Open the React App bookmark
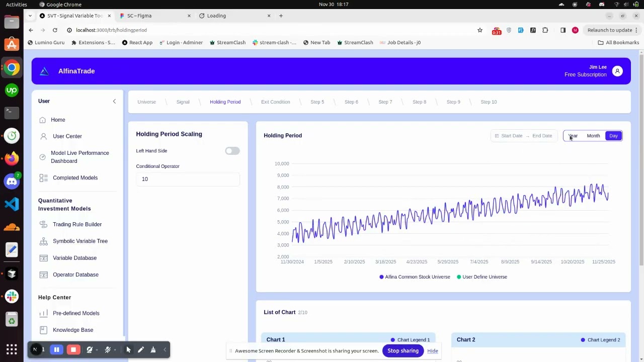The image size is (644, 362). tap(137, 43)
